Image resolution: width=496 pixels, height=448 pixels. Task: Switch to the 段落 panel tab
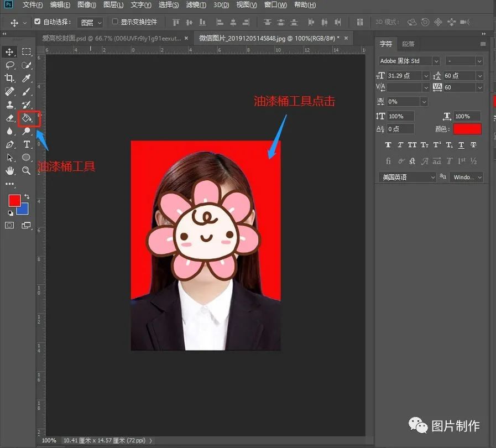pos(408,44)
